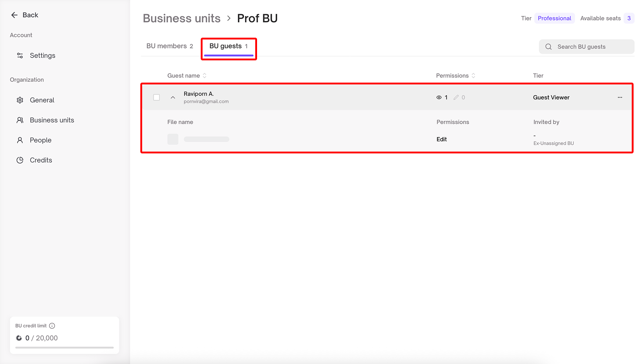Click the Back arrow icon

pos(14,15)
